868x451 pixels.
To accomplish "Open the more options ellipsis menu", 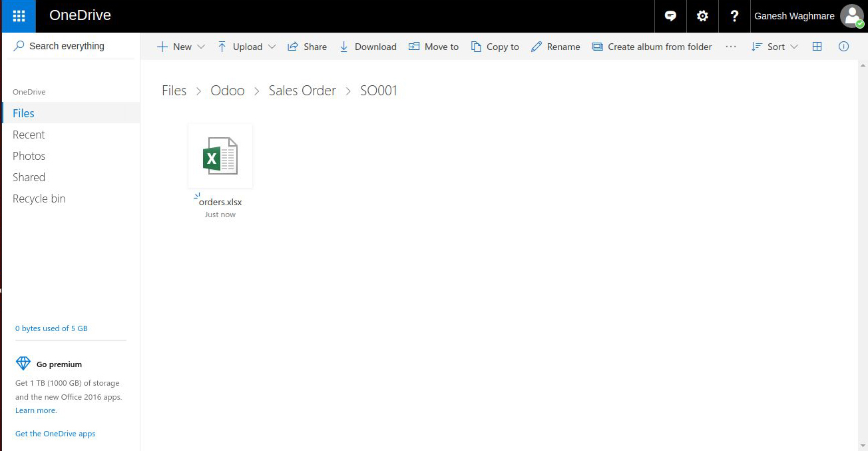I will tap(731, 47).
